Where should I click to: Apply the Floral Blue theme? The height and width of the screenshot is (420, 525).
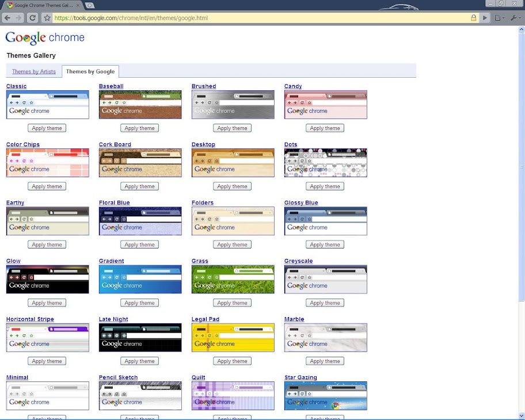pos(140,245)
